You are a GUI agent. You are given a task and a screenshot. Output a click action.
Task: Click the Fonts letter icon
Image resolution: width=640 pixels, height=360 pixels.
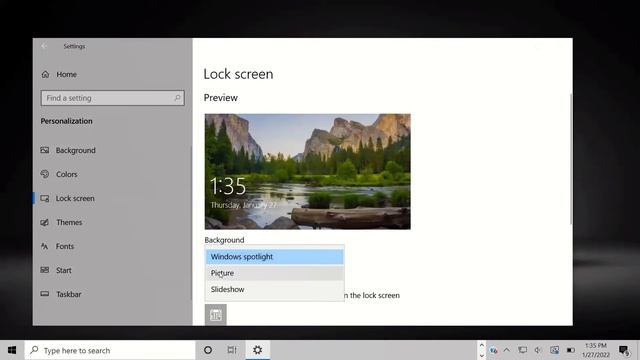point(45,246)
